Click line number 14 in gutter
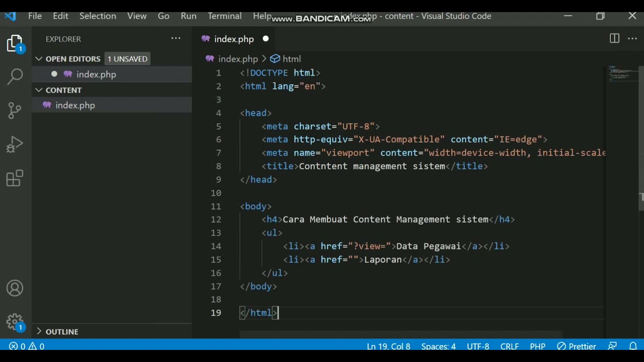The image size is (644, 362). point(216,246)
